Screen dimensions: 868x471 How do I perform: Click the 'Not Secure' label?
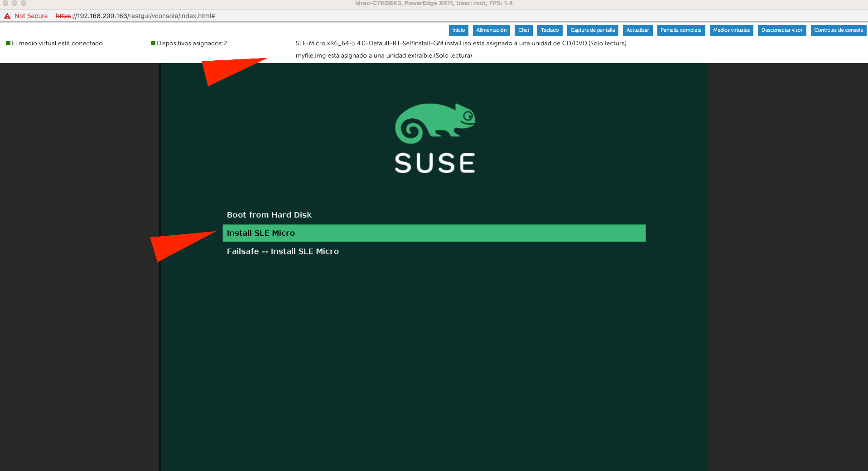click(31, 16)
